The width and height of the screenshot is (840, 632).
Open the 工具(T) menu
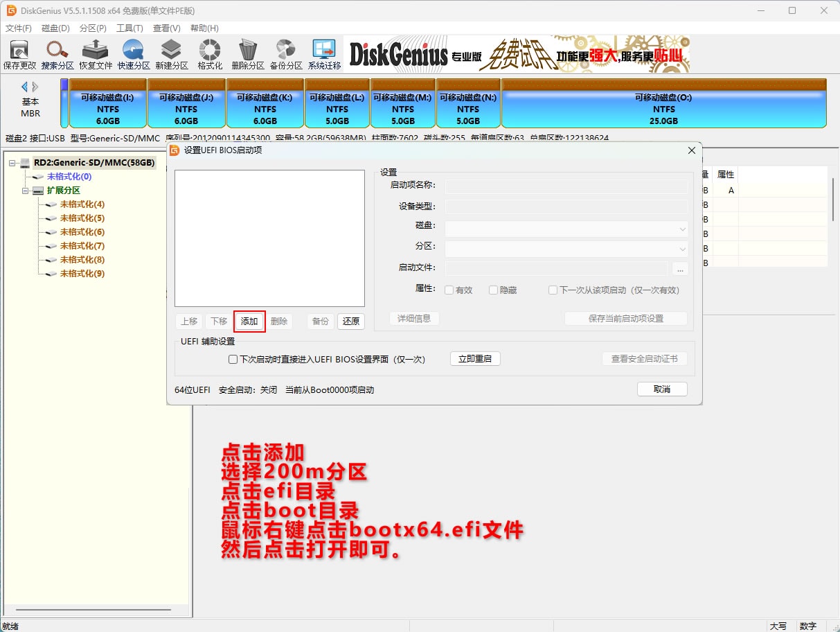tap(129, 28)
